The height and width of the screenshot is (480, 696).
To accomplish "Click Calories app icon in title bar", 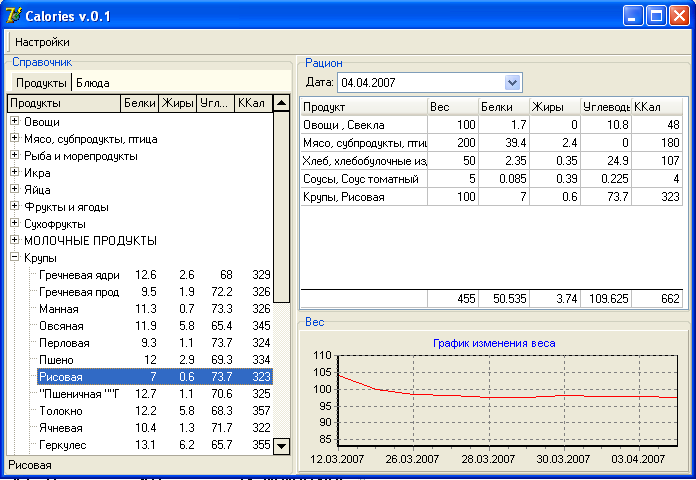I will pyautogui.click(x=13, y=16).
